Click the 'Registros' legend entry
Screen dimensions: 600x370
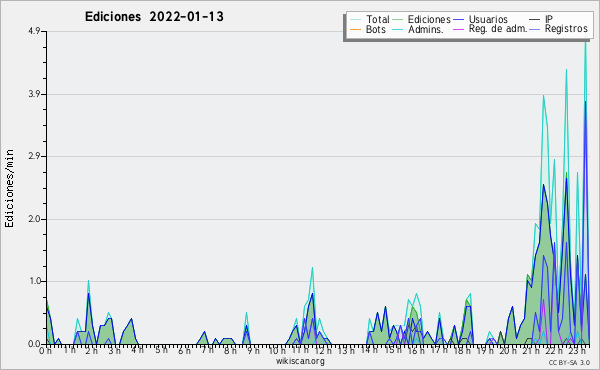(x=558, y=29)
